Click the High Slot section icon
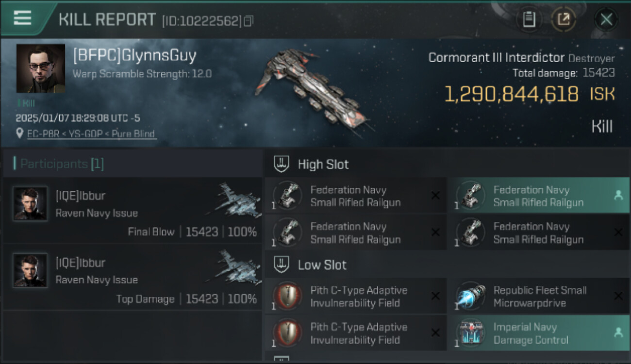 [x=282, y=164]
